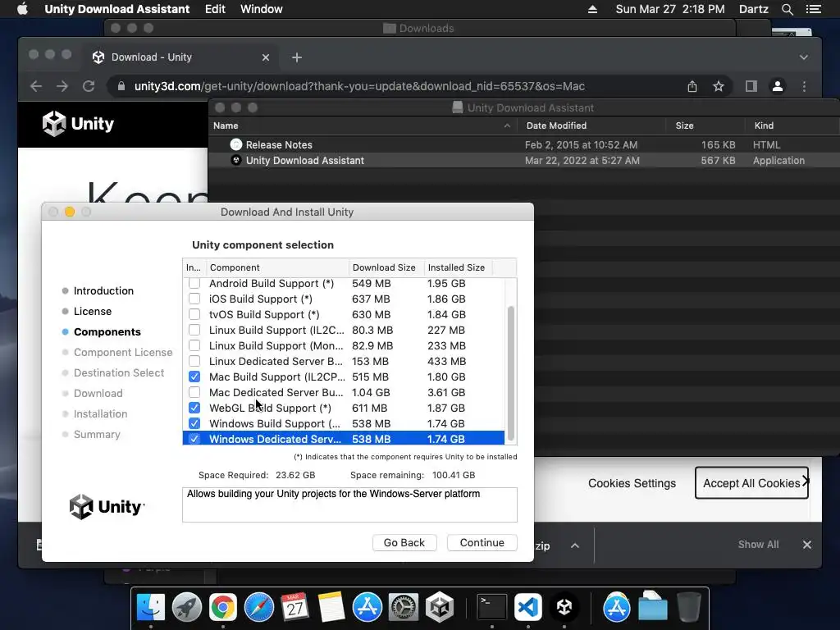The image size is (840, 630).
Task: Click the Continue button in installer
Action: [482, 543]
